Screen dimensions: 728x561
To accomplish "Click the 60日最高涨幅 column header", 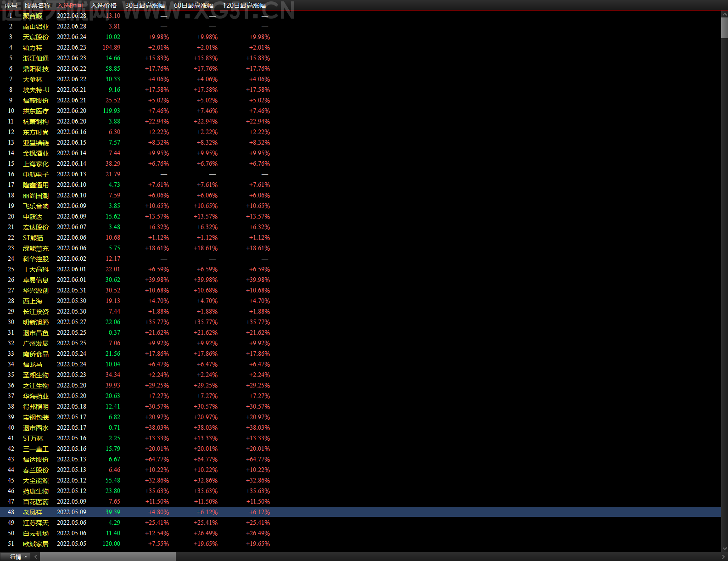I will pos(194,6).
